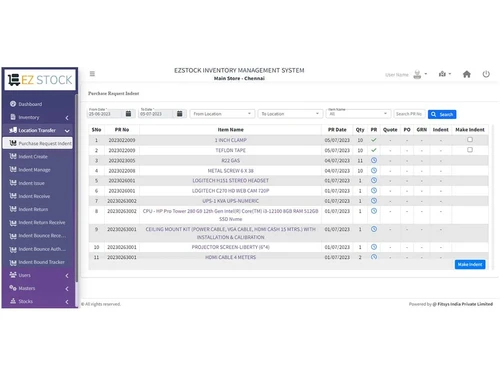
Task: Click PR clock icon for CEILING MOUNT KIT
Action: pos(374,229)
